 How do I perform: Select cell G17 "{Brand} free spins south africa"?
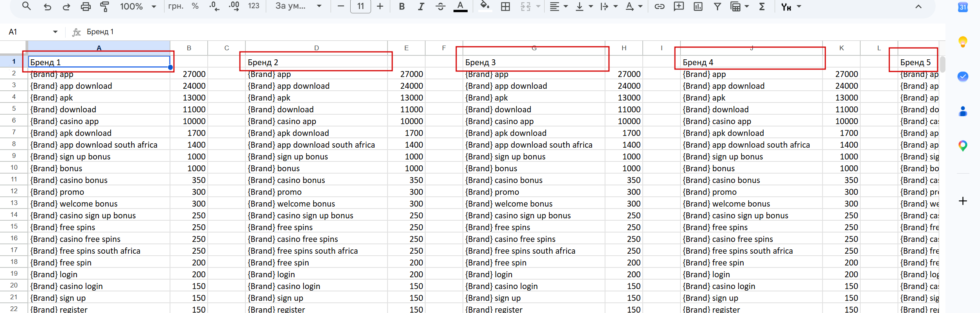click(x=534, y=251)
